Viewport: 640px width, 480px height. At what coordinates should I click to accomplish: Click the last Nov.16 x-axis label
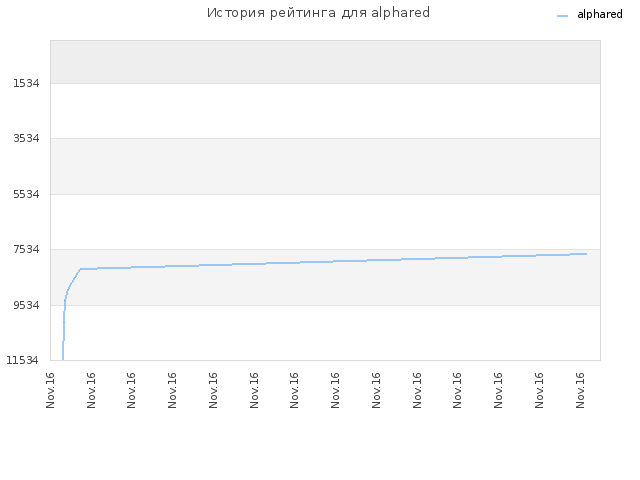(580, 390)
